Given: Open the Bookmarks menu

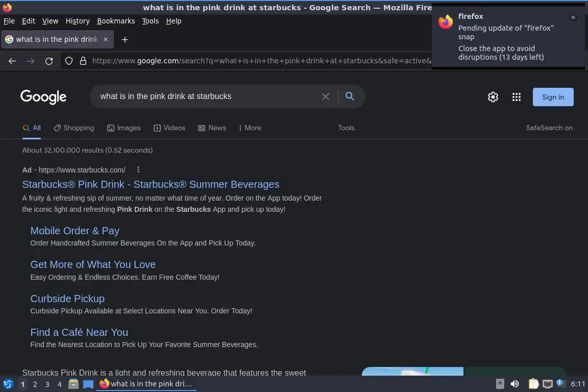Looking at the screenshot, I should pyautogui.click(x=116, y=21).
